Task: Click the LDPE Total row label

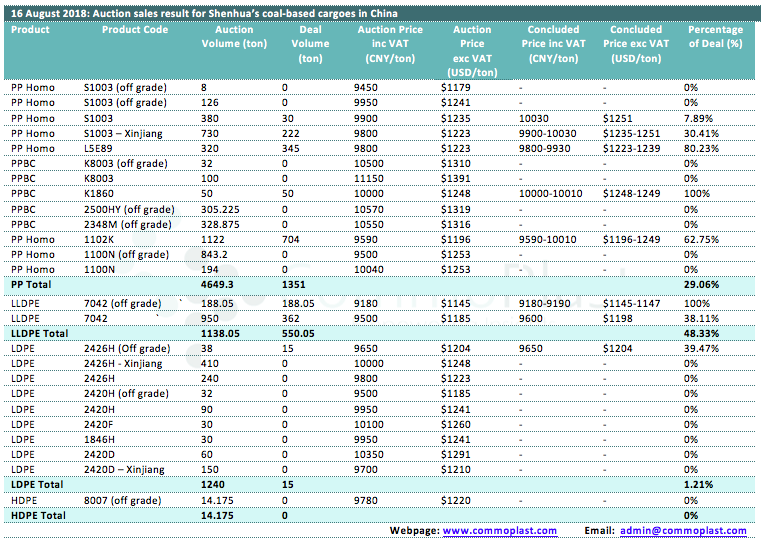Action: [36, 484]
